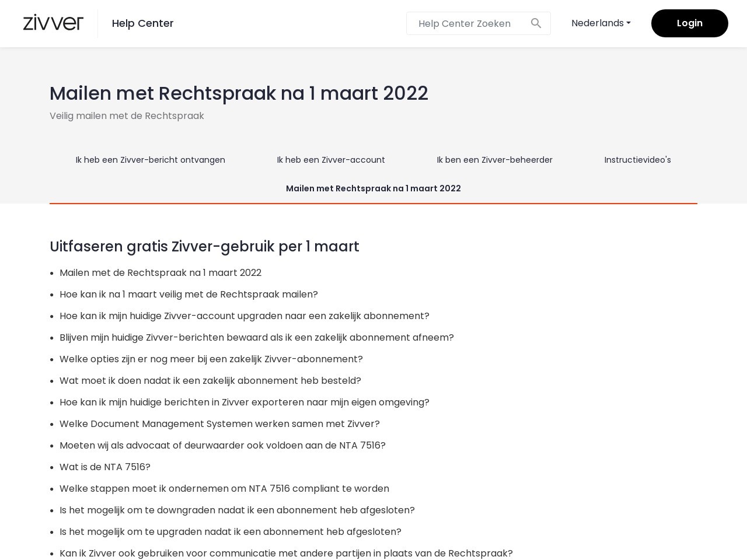747x560 pixels.
Task: Open article about upgrading account to zakelijk abonnement
Action: coord(245,316)
